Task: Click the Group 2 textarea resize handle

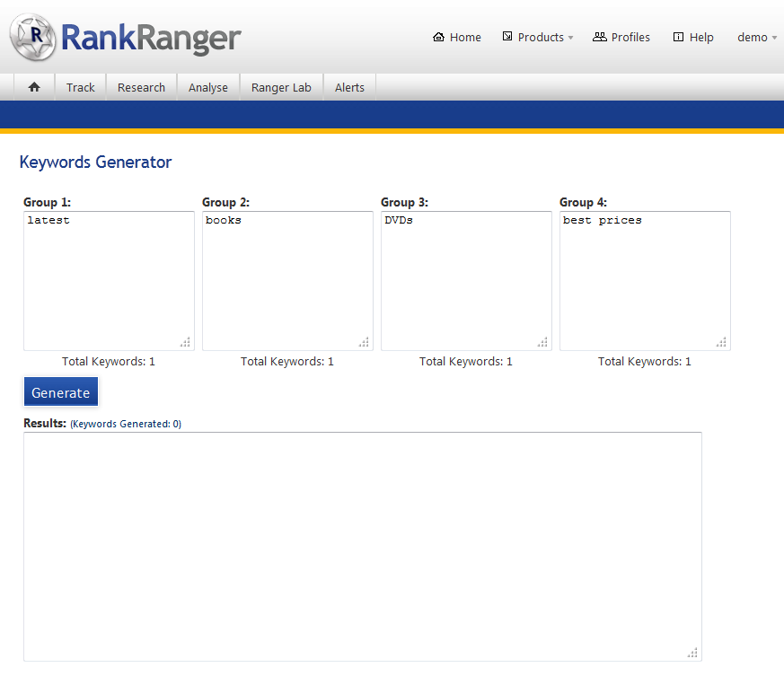Action: point(364,342)
